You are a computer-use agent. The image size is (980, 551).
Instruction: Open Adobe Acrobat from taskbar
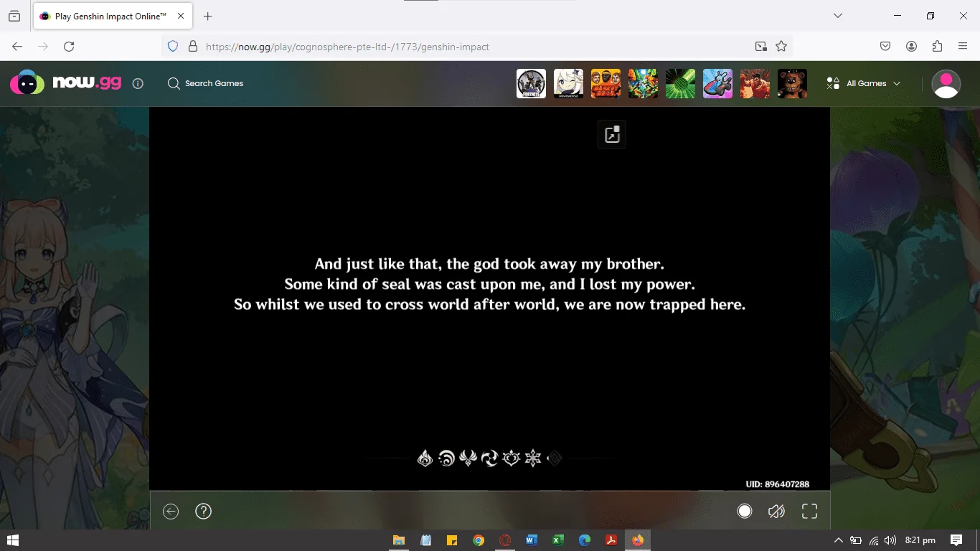click(x=611, y=540)
